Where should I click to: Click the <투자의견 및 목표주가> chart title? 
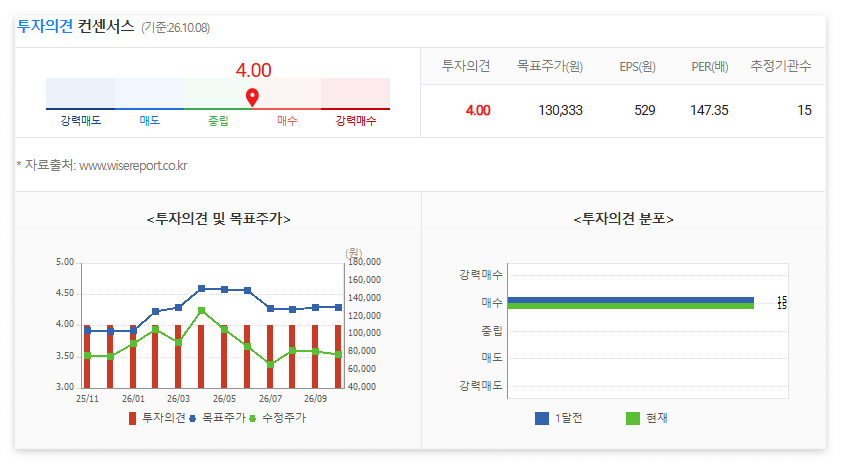[x=218, y=219]
